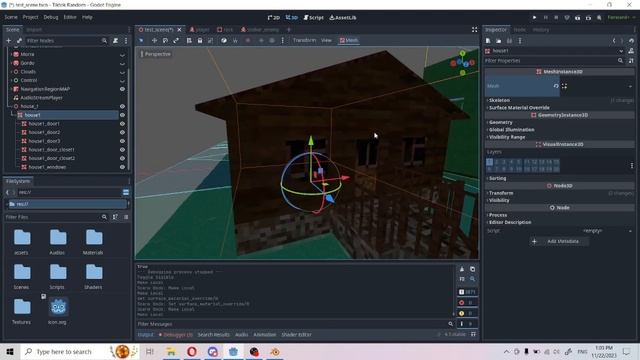
Task: Toggle distraction-free mode expand icon
Action: pos(474,29)
